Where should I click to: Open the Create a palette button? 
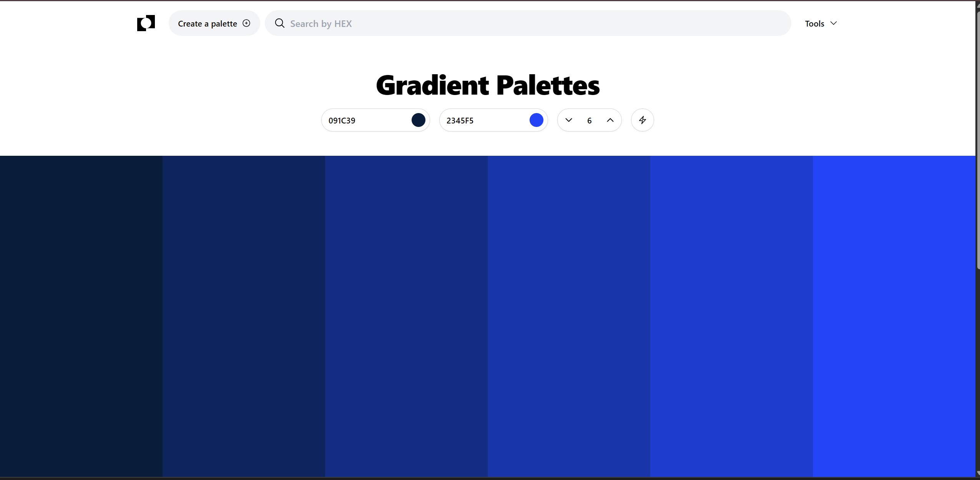214,23
